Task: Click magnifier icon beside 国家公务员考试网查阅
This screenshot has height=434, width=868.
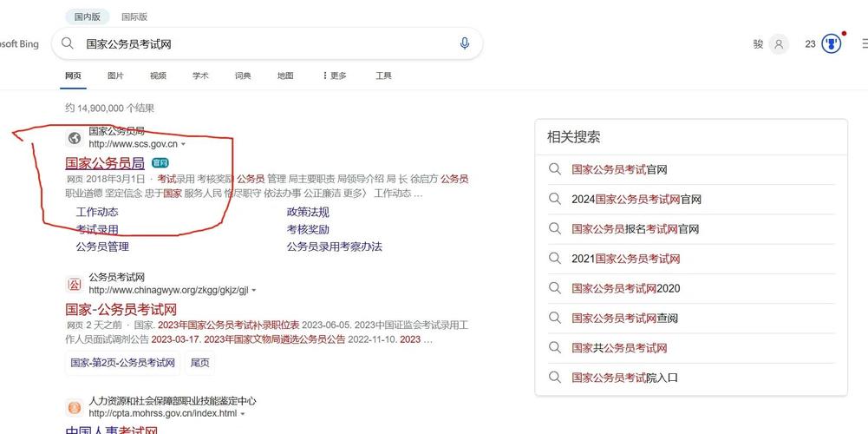Action: tap(555, 318)
